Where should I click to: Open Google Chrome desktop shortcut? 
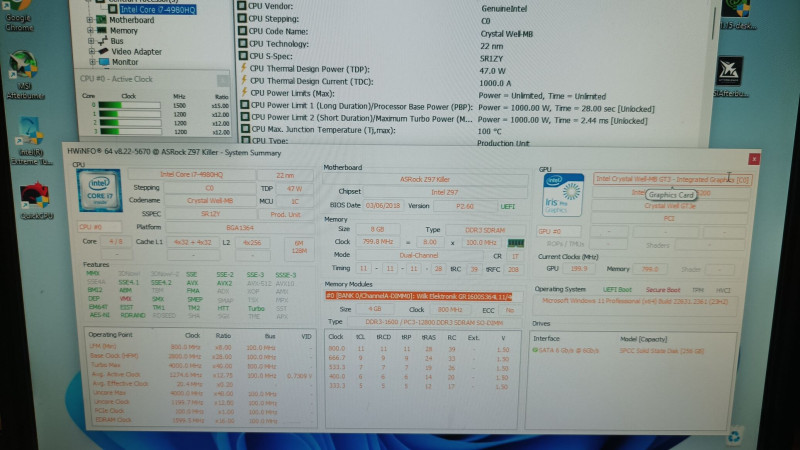click(18, 14)
